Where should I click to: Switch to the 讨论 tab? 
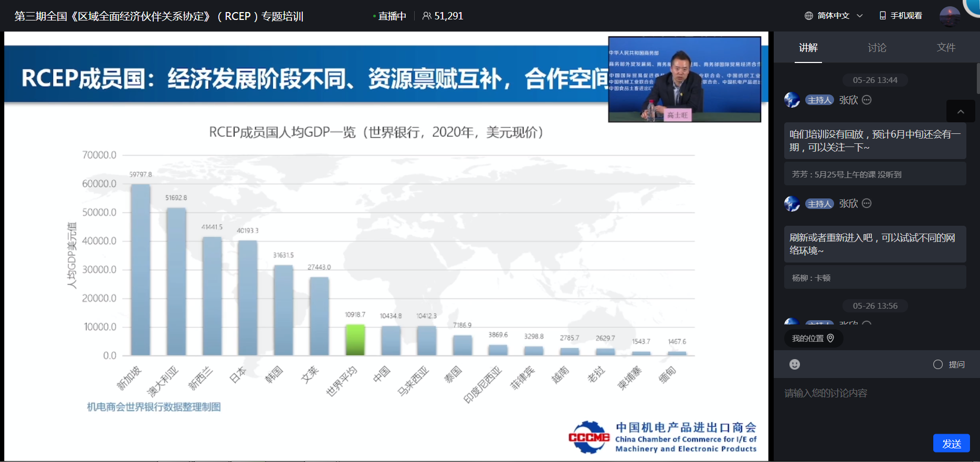877,48
